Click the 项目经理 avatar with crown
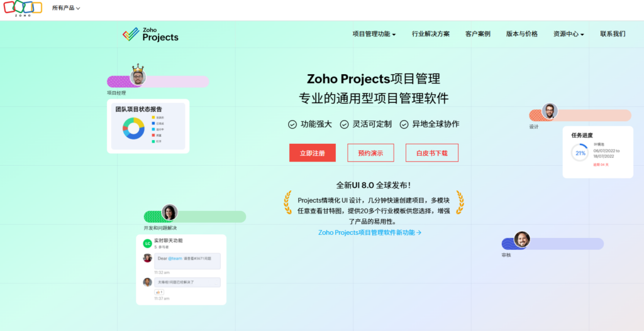 [138, 75]
